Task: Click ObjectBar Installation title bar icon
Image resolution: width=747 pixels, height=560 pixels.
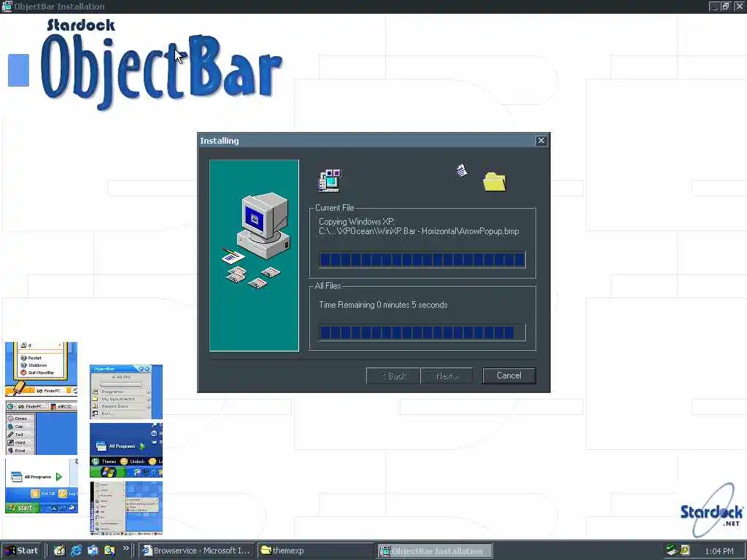Action: [7, 6]
